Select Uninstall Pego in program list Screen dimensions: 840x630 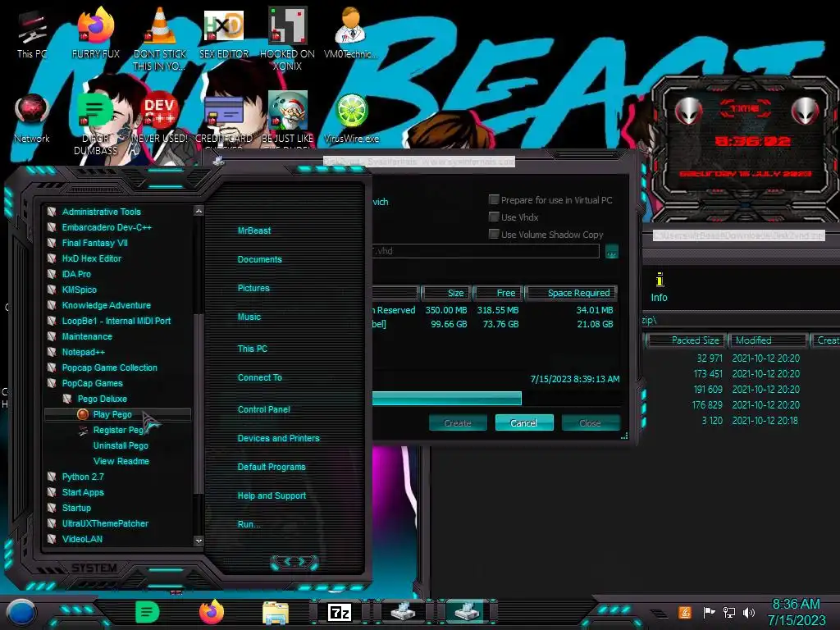(x=121, y=445)
